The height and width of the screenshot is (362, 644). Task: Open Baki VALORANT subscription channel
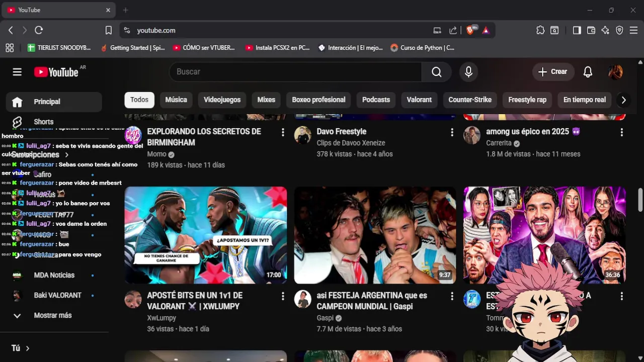tap(54, 295)
